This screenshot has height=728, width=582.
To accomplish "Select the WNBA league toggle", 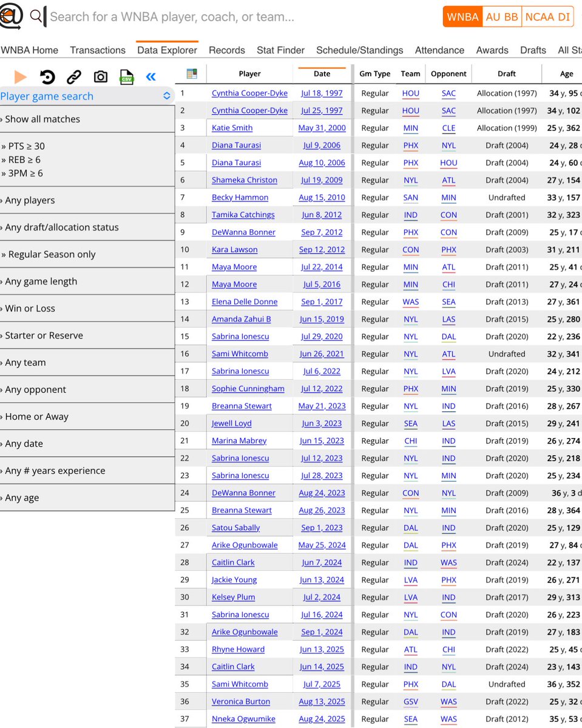I will 462,17.
